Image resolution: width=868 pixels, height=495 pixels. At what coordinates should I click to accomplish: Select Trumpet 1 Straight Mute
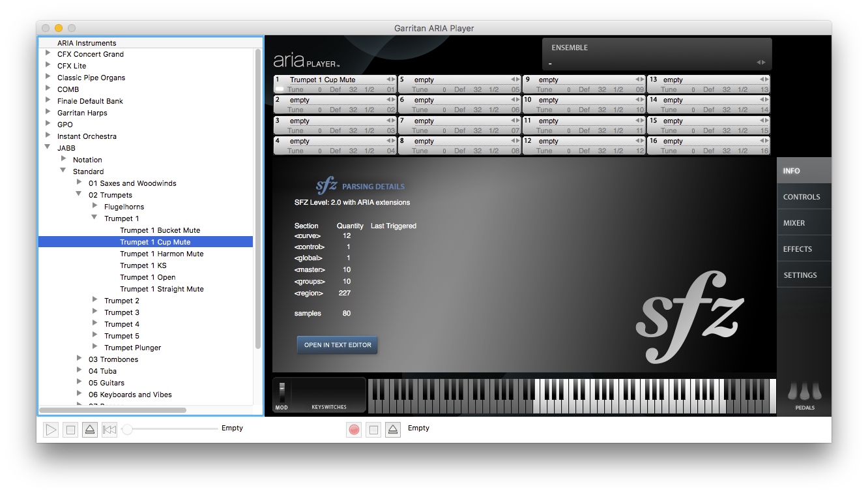tap(162, 289)
